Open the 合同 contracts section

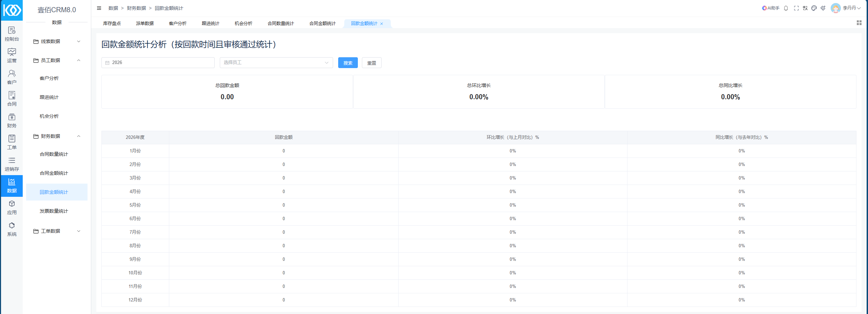(x=12, y=99)
